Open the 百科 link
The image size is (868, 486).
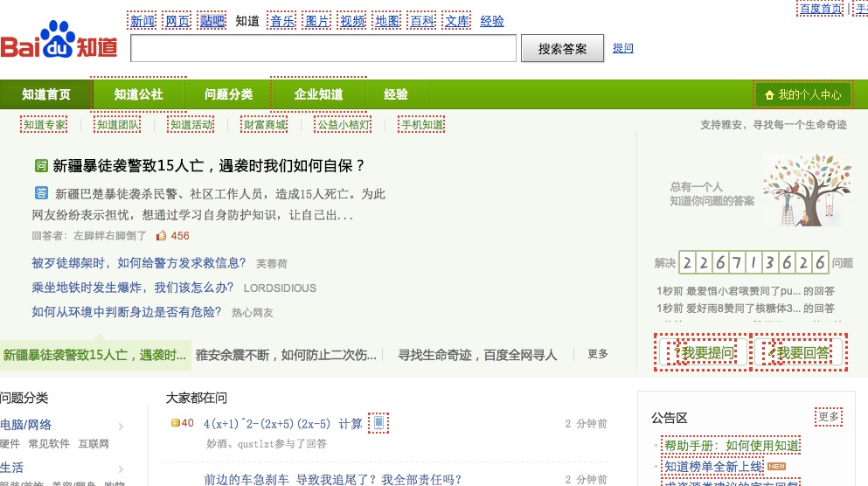[x=422, y=21]
